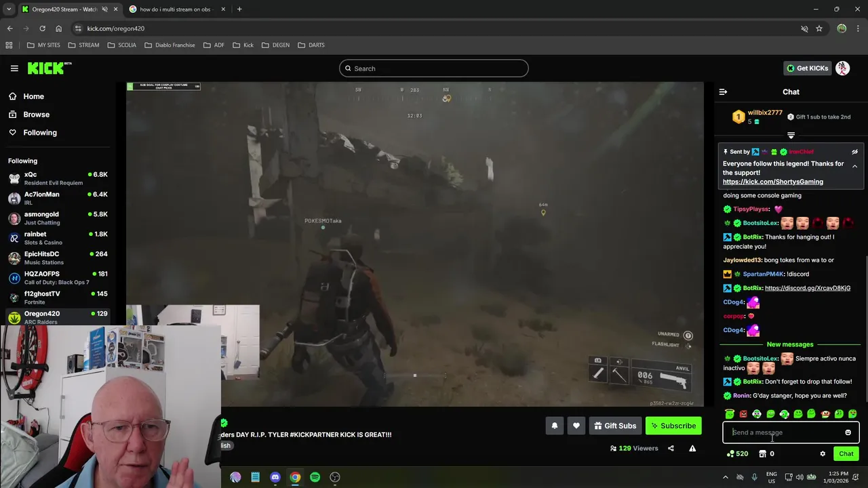Focus the Kick Search field

[434, 68]
